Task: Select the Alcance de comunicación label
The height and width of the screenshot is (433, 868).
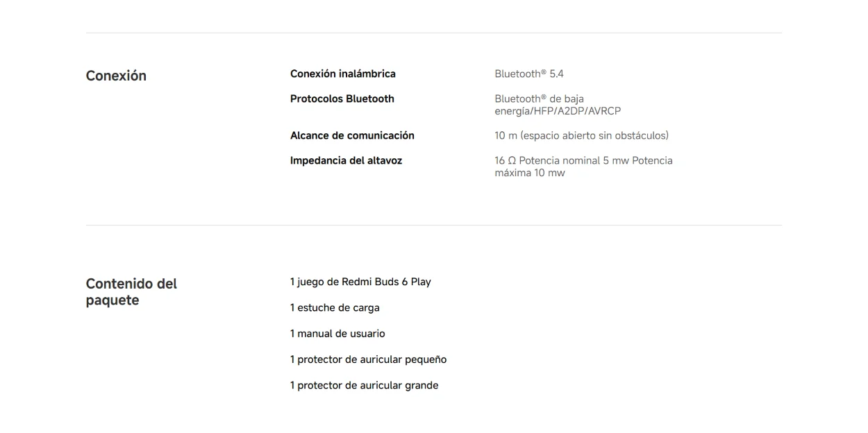Action: tap(352, 135)
